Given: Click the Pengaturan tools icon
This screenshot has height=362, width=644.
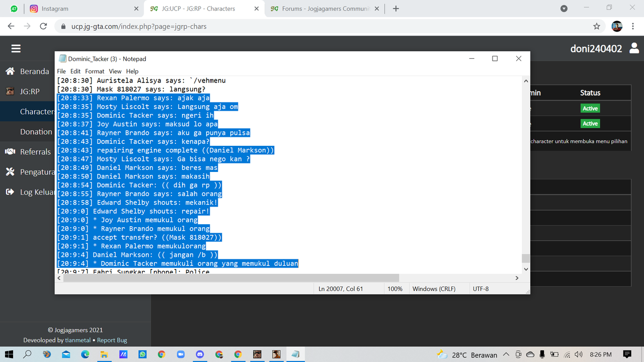Looking at the screenshot, I should [x=10, y=172].
